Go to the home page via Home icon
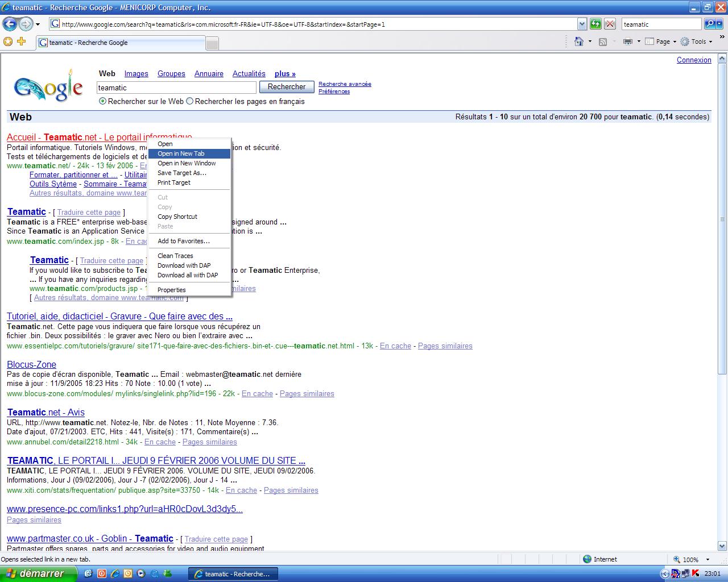Screen dimensions: 728x582 579,41
